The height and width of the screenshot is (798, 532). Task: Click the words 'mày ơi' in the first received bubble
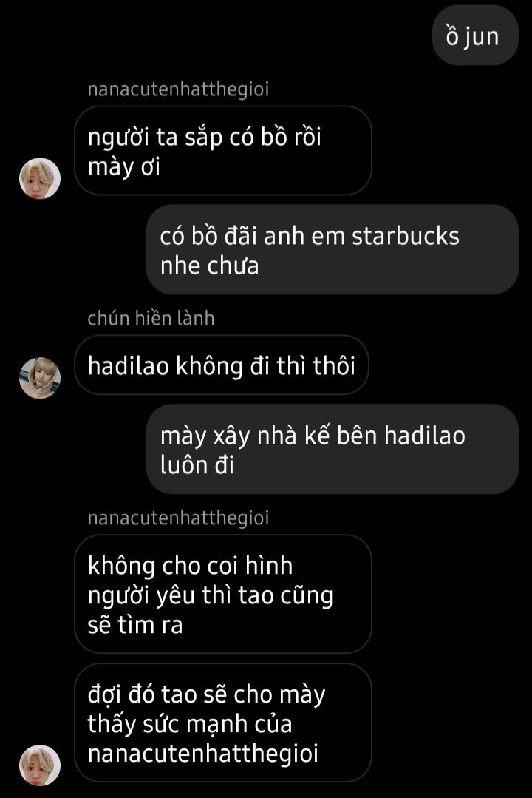[123, 167]
